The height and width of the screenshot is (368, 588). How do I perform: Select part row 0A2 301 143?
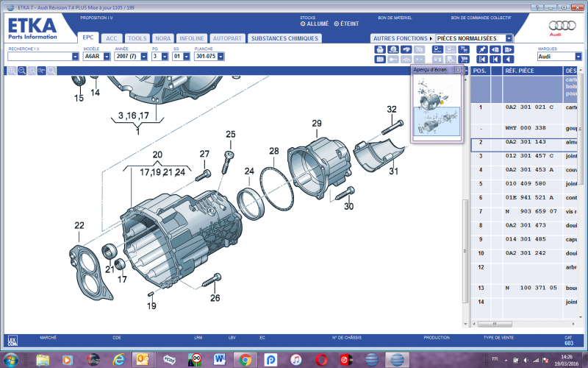(526, 142)
